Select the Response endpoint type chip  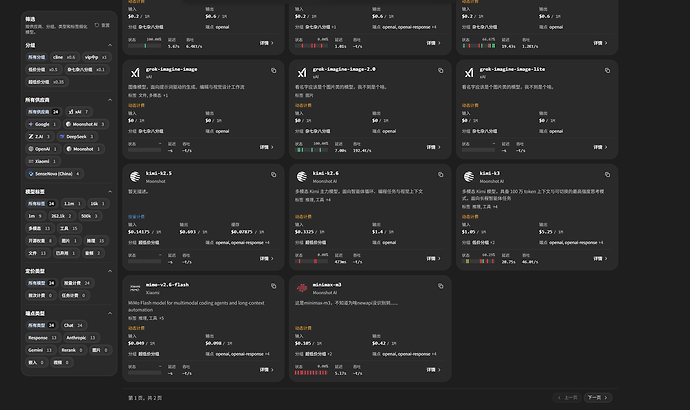(x=42, y=338)
